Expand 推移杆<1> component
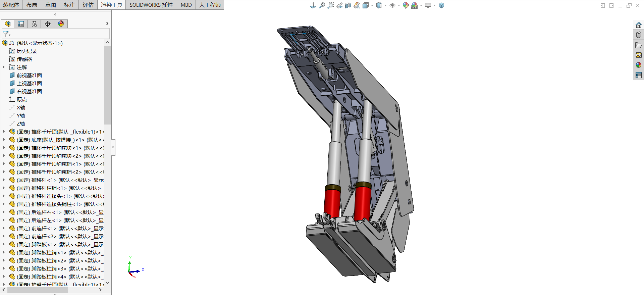This screenshot has height=295, width=644. tap(4, 180)
